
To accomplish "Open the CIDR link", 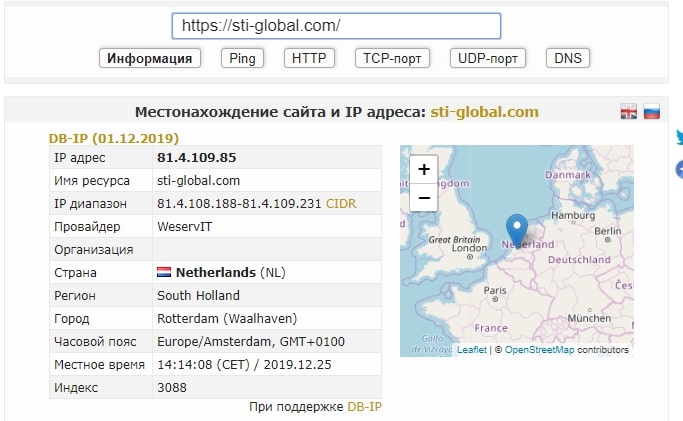I will point(341,204).
